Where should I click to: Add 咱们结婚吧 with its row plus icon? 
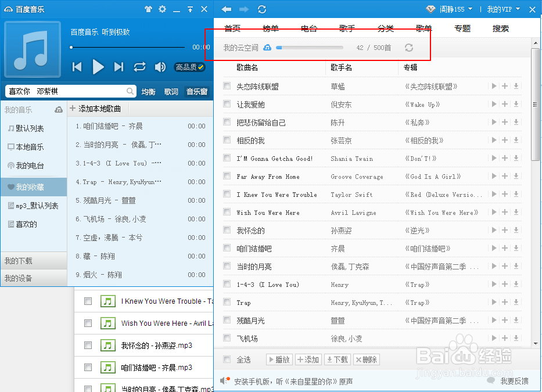[505, 248]
